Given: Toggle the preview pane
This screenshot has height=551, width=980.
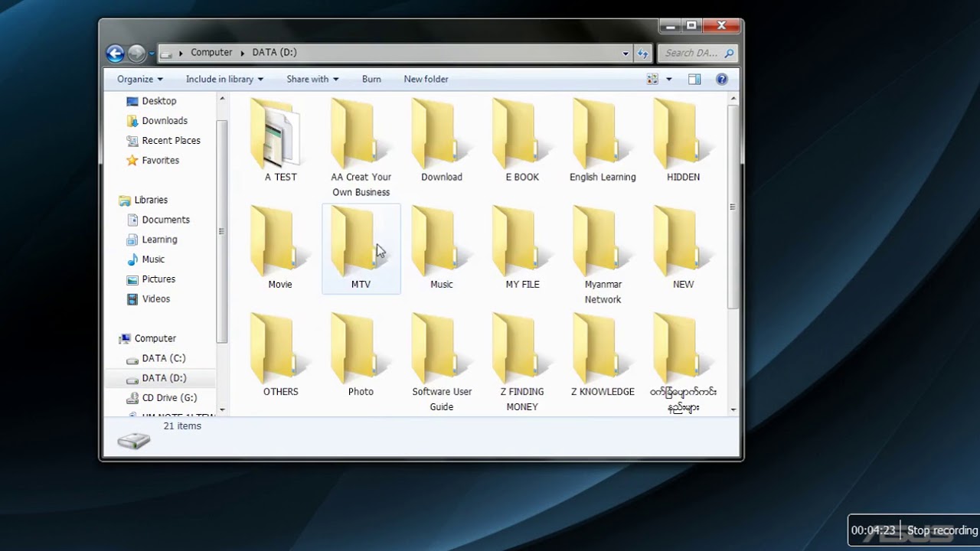Looking at the screenshot, I should coord(694,79).
